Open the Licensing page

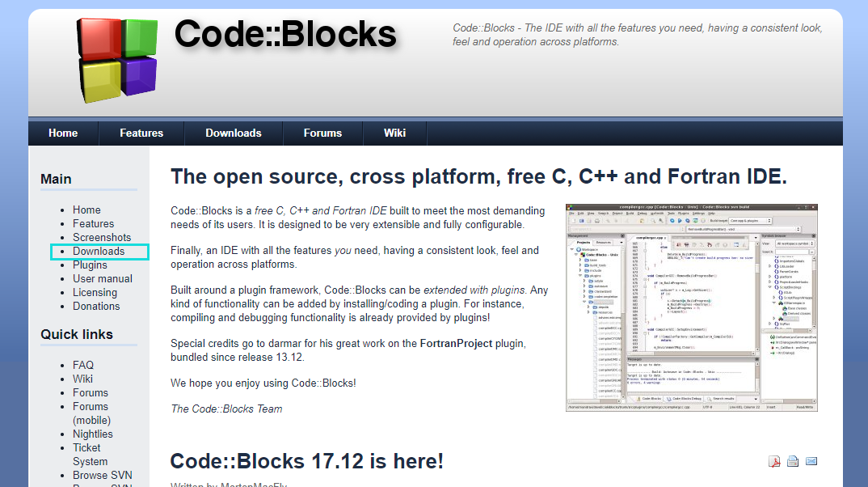(x=95, y=292)
